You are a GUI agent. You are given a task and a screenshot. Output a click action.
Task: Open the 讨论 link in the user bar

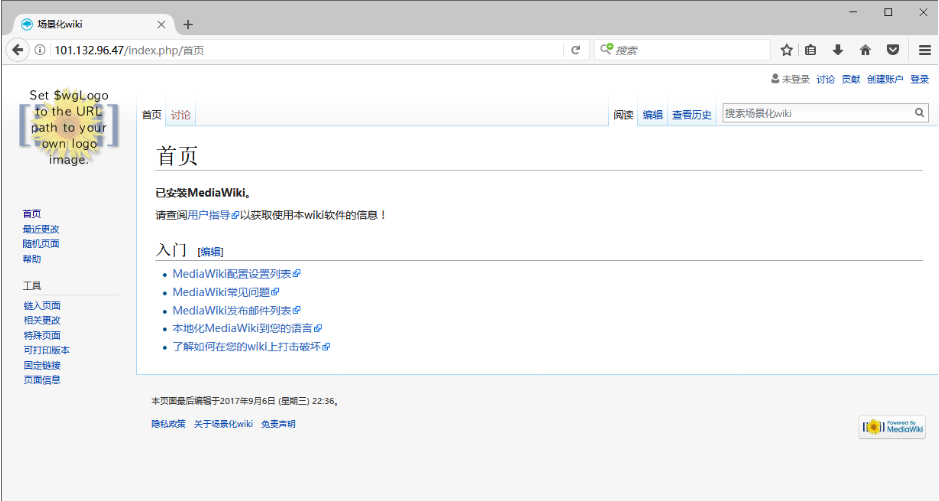tap(825, 79)
